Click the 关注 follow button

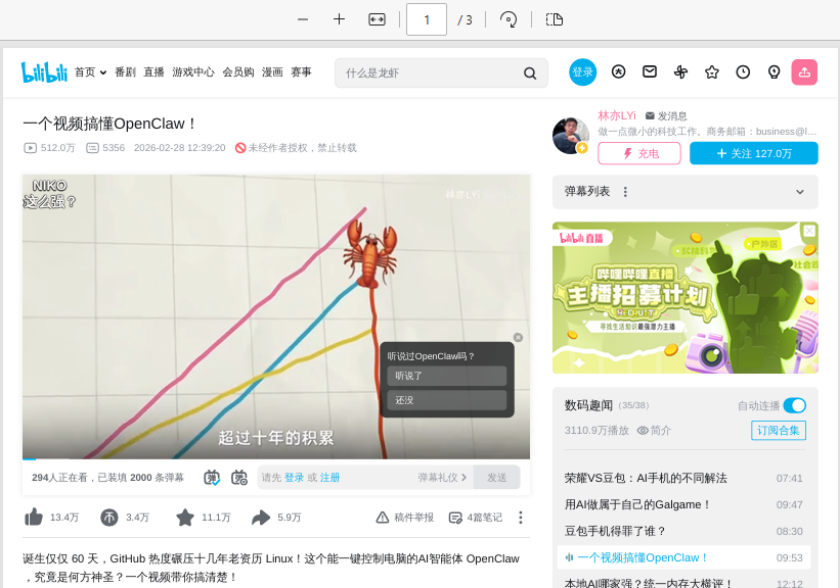(754, 153)
